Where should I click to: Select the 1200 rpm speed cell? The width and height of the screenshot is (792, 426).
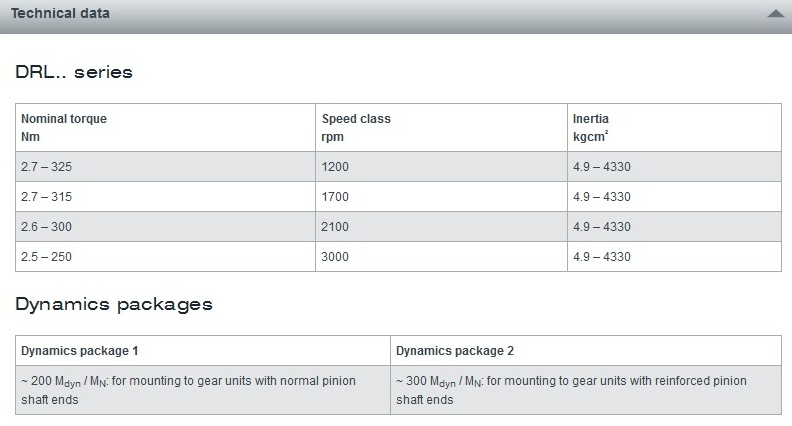[x=441, y=167]
